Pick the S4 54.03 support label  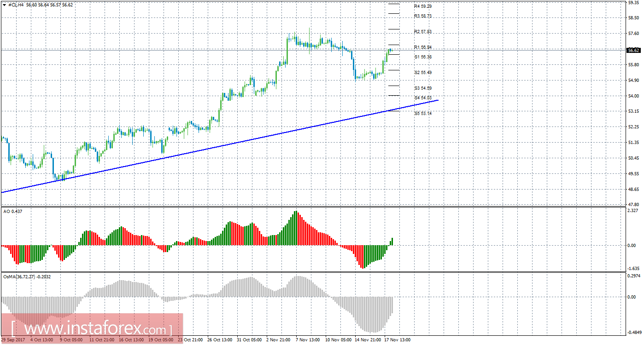point(423,98)
